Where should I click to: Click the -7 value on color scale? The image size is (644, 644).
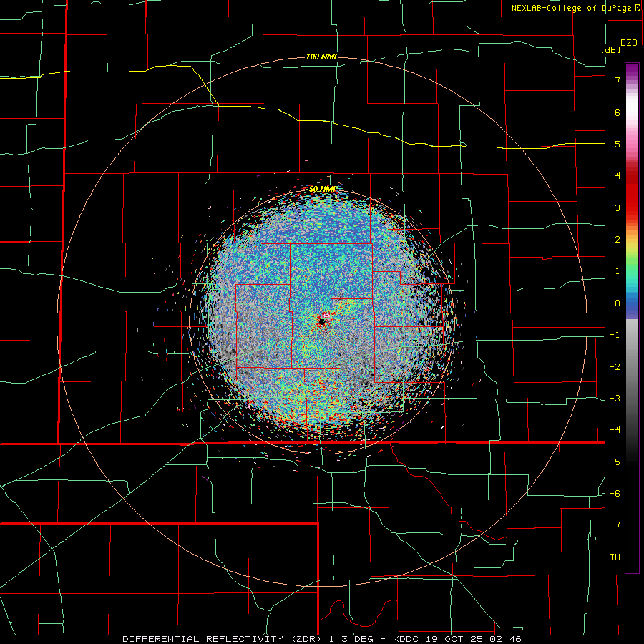tap(615, 525)
